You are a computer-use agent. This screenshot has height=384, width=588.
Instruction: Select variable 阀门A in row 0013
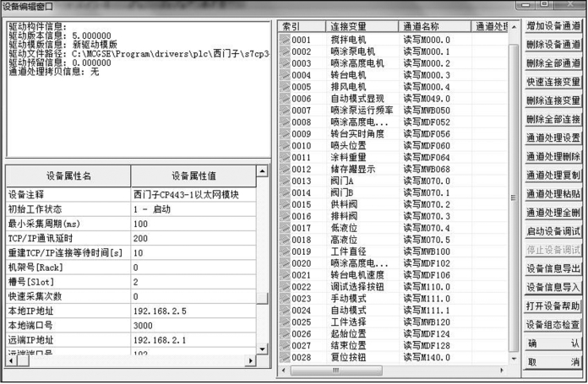pos(342,181)
